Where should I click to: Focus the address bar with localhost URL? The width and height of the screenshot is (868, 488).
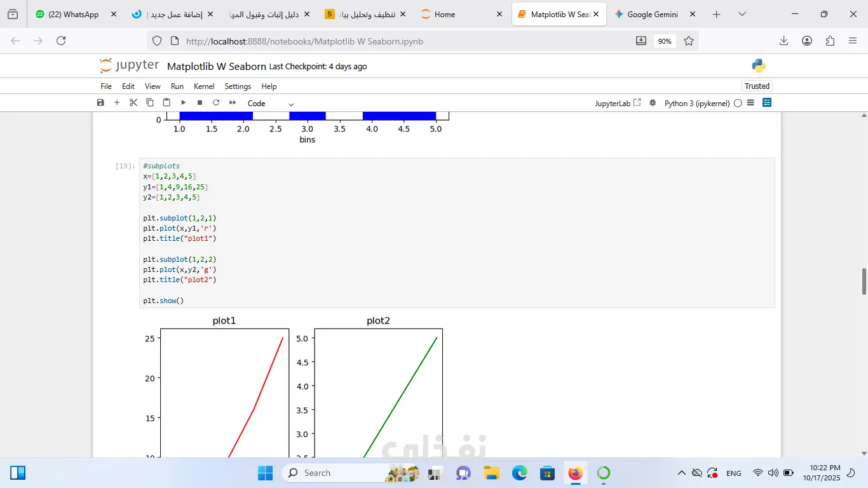[x=407, y=41]
